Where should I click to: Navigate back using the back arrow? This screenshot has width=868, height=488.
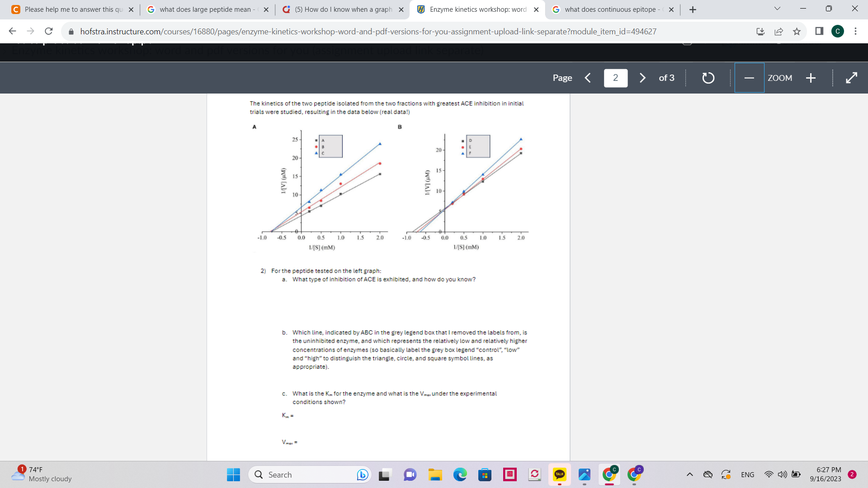click(12, 31)
